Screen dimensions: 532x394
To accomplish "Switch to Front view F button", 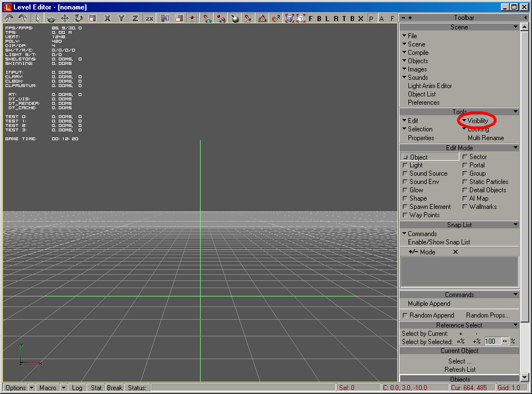I will click(310, 19).
